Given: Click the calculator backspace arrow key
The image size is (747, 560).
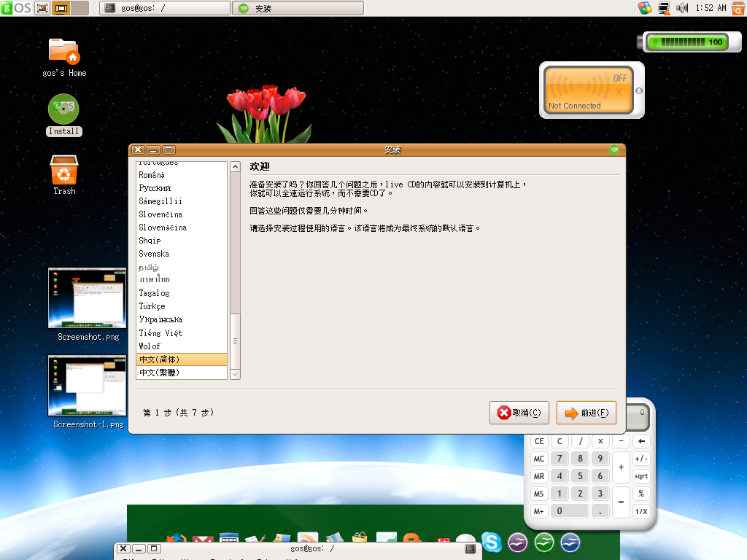Looking at the screenshot, I should (x=641, y=441).
